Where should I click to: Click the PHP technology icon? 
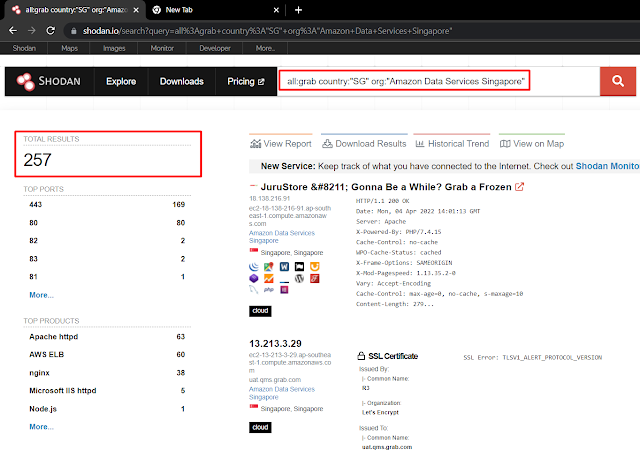click(x=269, y=289)
